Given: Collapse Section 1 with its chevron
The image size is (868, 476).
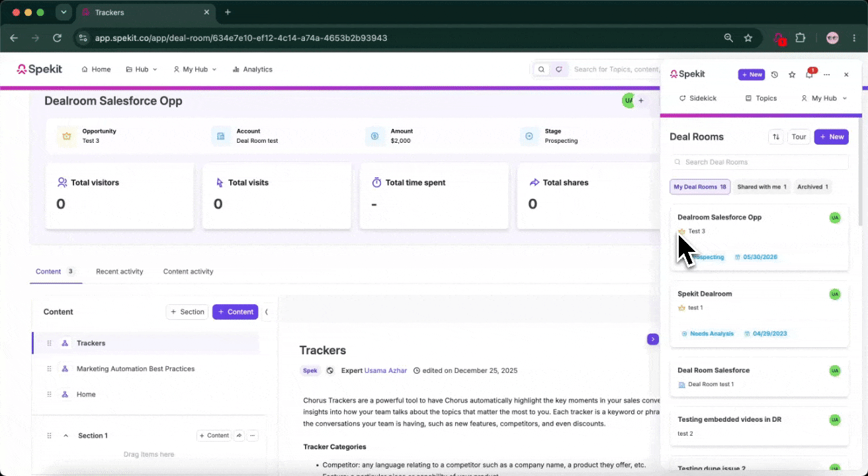Looking at the screenshot, I should click(x=66, y=436).
